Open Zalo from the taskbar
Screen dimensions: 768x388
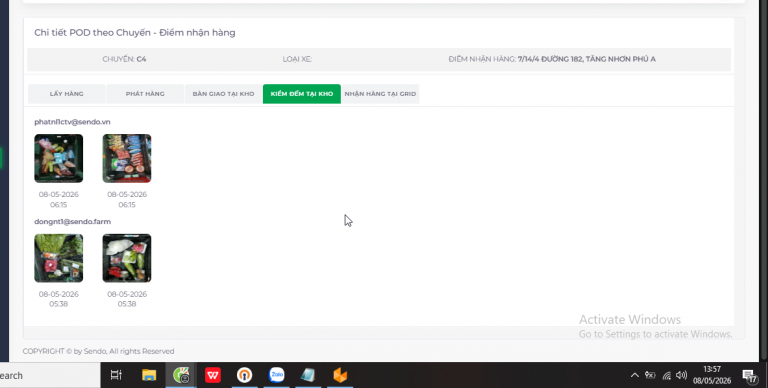coord(277,375)
